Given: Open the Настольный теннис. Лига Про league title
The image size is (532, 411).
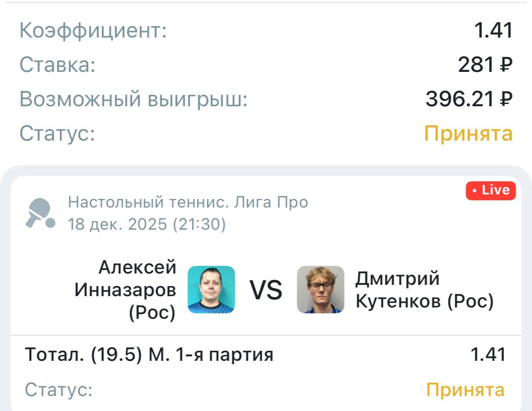Looking at the screenshot, I should coord(188,202).
